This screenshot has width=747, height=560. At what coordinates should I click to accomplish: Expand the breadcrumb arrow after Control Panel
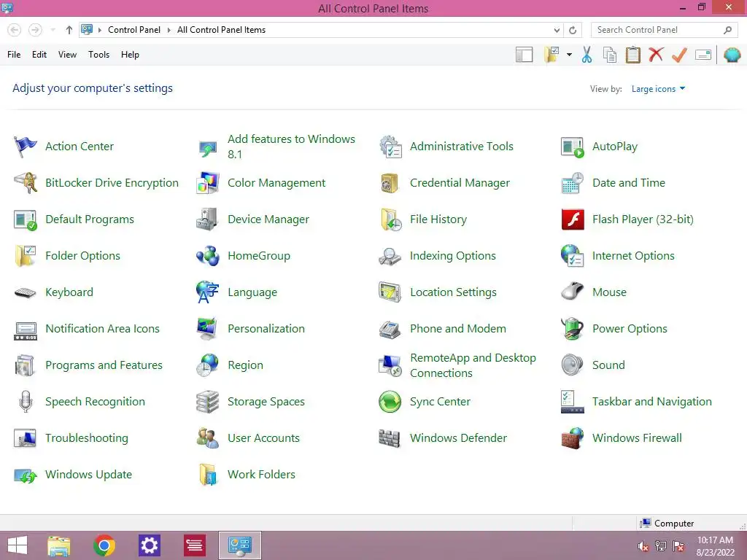coord(169,30)
